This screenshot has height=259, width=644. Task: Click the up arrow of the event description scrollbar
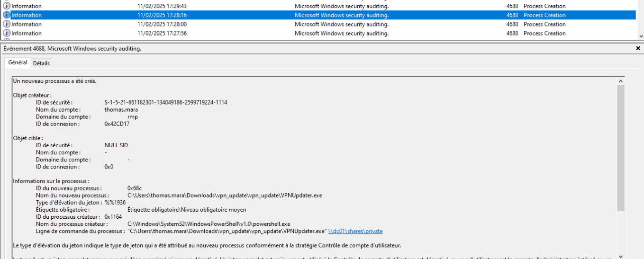[x=621, y=81]
